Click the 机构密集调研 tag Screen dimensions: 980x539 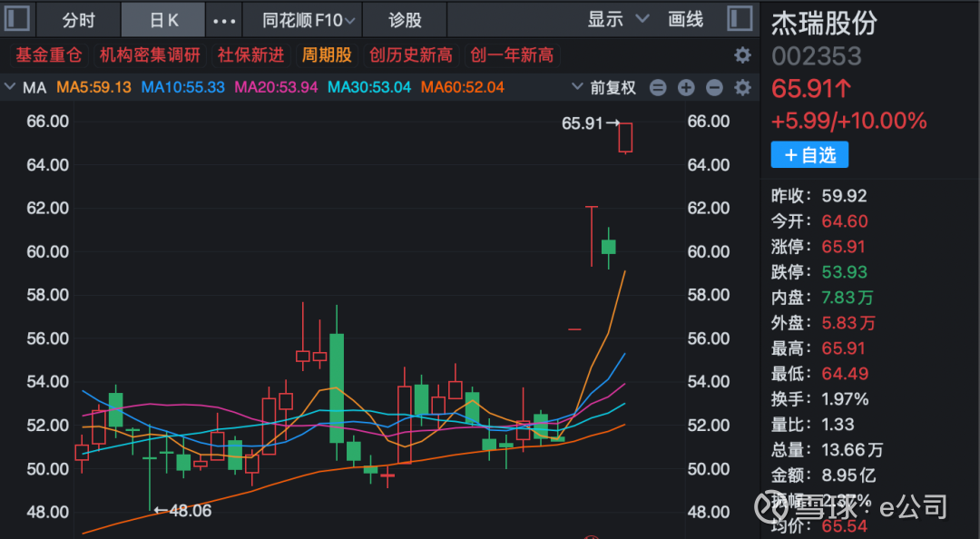[150, 55]
